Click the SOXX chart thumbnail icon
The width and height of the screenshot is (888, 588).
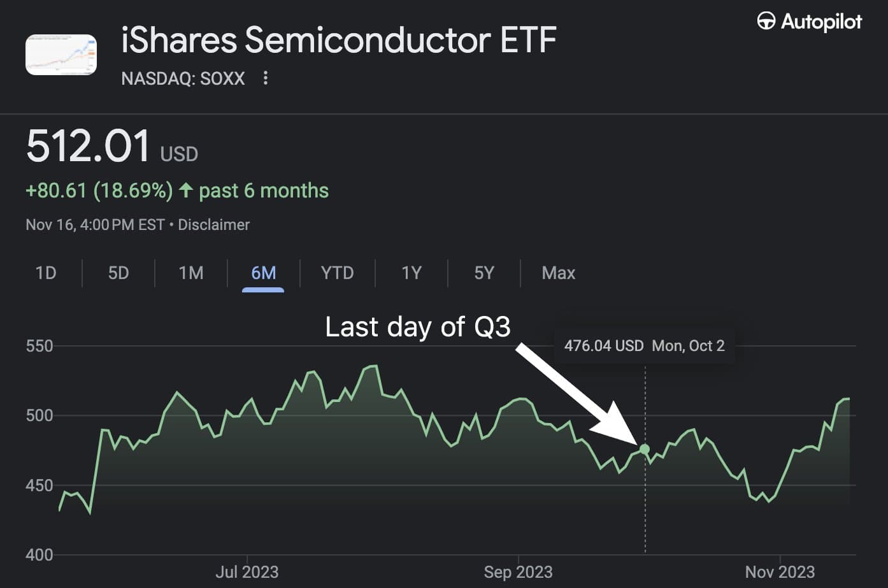click(x=61, y=55)
